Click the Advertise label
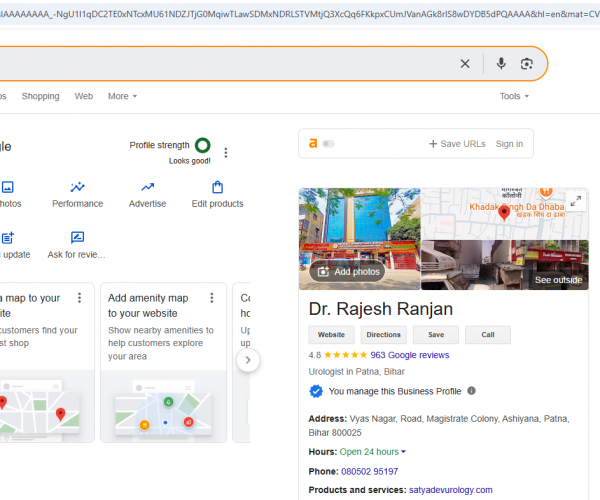This screenshot has height=500, width=600. 148,204
